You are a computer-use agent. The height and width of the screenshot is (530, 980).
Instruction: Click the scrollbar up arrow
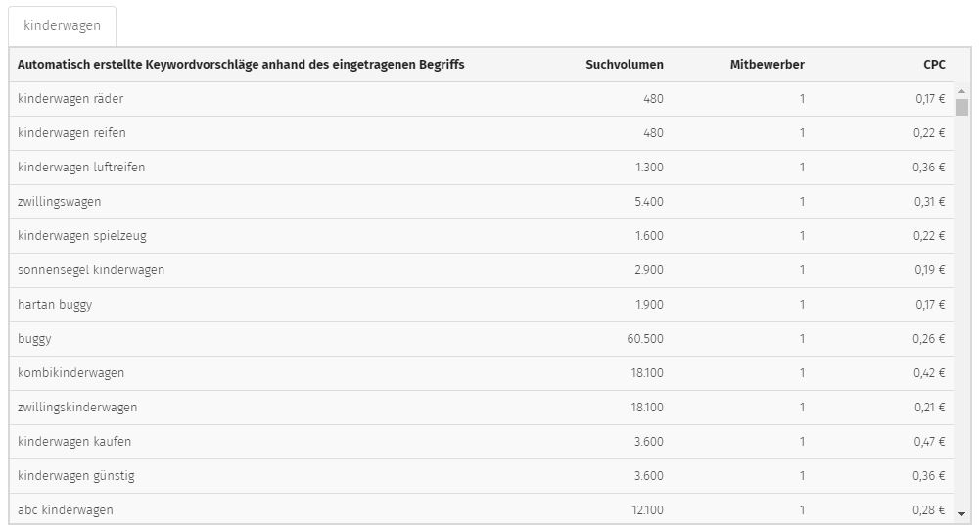click(x=961, y=91)
